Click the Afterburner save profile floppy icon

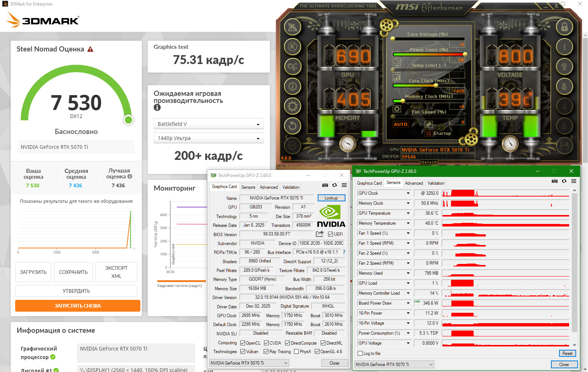tap(564, 146)
